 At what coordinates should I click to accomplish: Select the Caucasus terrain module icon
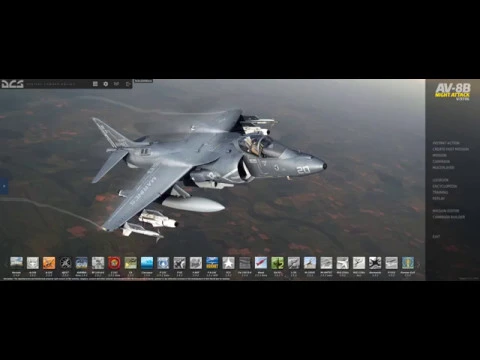147,263
